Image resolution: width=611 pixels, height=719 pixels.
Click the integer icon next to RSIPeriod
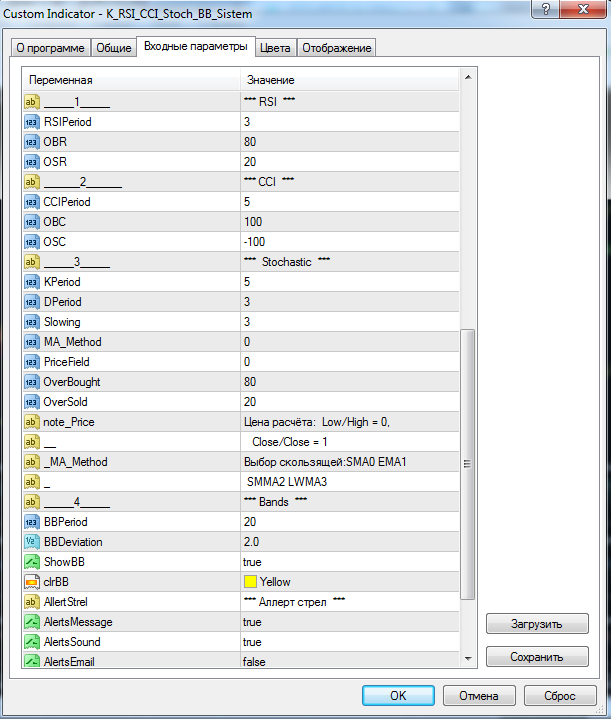click(31, 122)
